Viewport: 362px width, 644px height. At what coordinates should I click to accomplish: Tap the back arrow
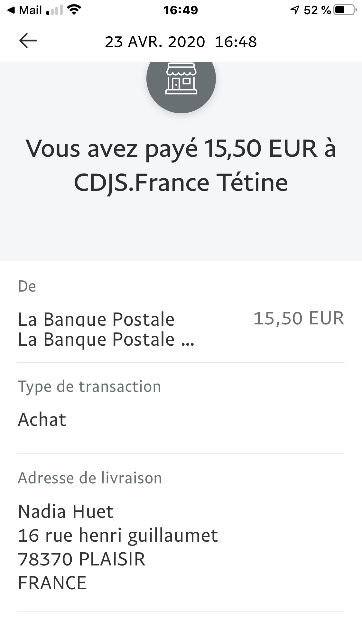point(28,41)
